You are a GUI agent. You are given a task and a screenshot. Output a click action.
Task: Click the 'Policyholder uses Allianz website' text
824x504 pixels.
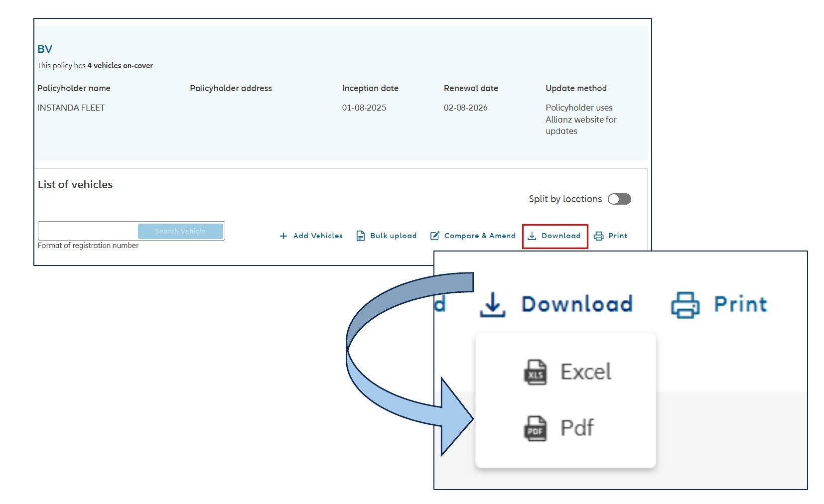click(581, 120)
